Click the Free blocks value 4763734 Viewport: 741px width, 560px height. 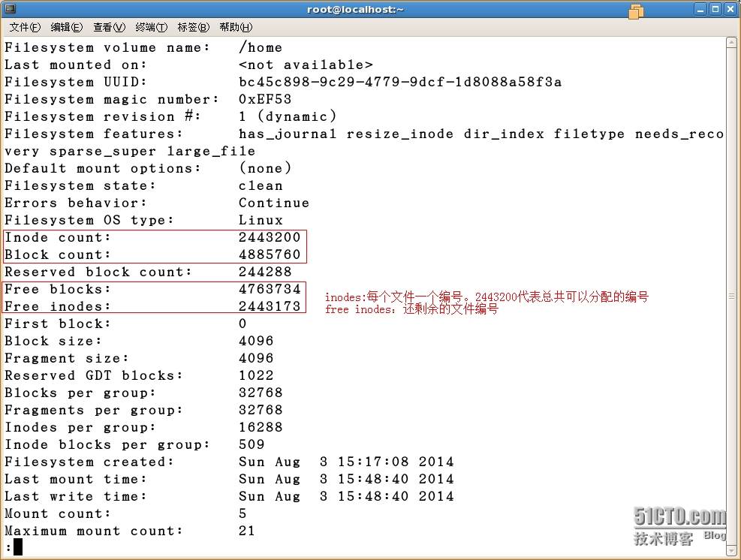click(270, 289)
